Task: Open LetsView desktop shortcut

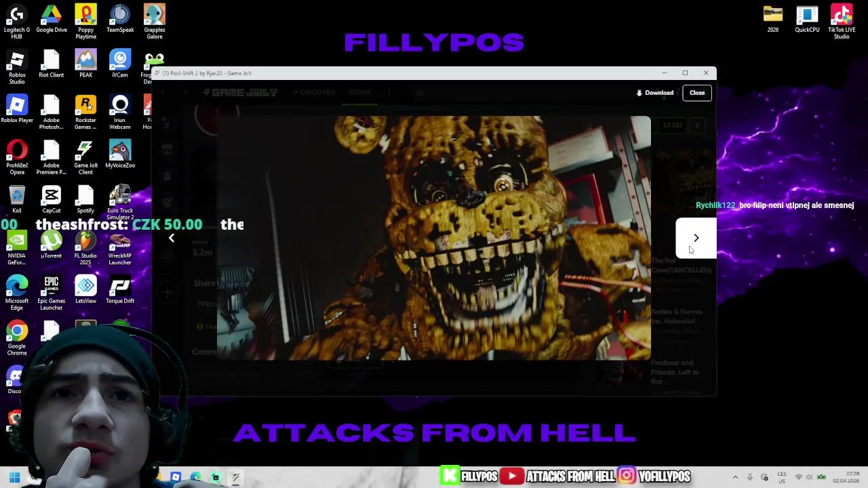Action: click(85, 290)
